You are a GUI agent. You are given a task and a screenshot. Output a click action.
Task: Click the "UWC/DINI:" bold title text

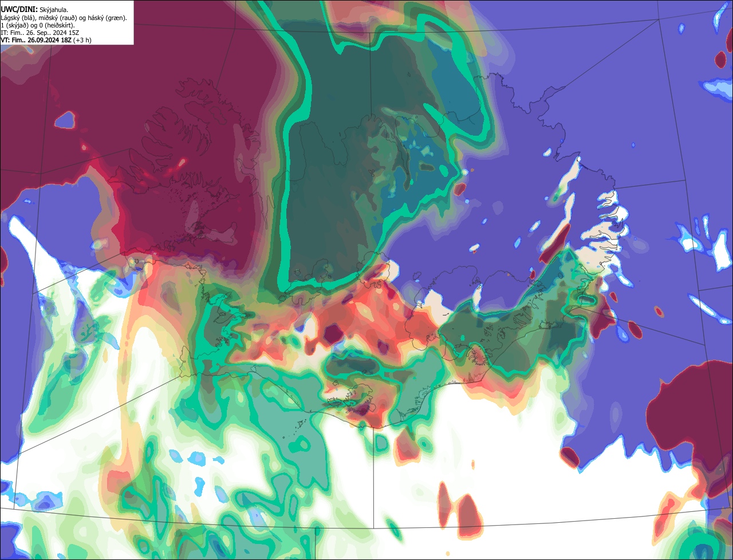[19, 10]
